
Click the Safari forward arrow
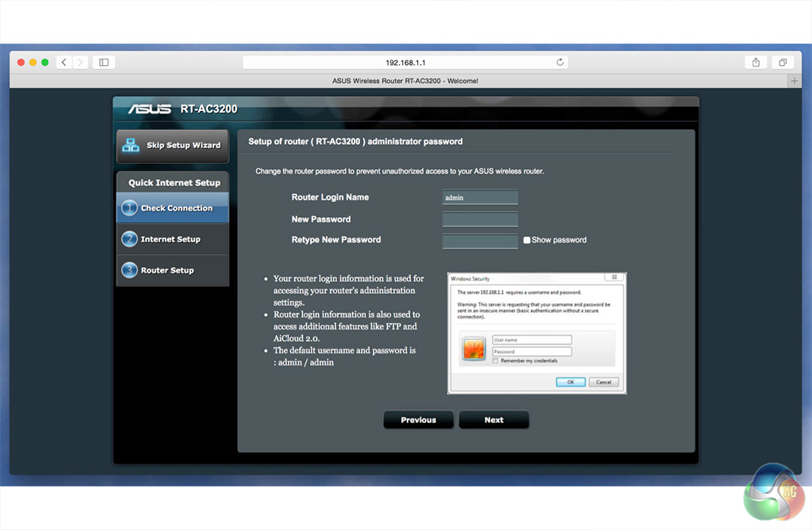(x=80, y=63)
